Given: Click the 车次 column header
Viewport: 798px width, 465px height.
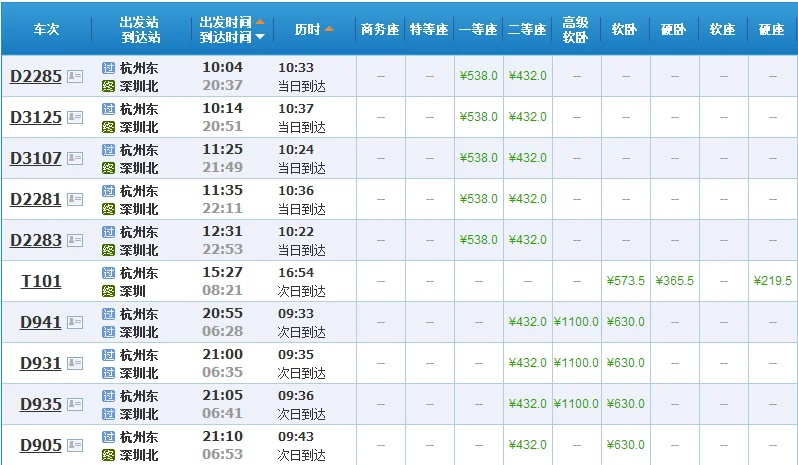Looking at the screenshot, I should click(x=46, y=30).
